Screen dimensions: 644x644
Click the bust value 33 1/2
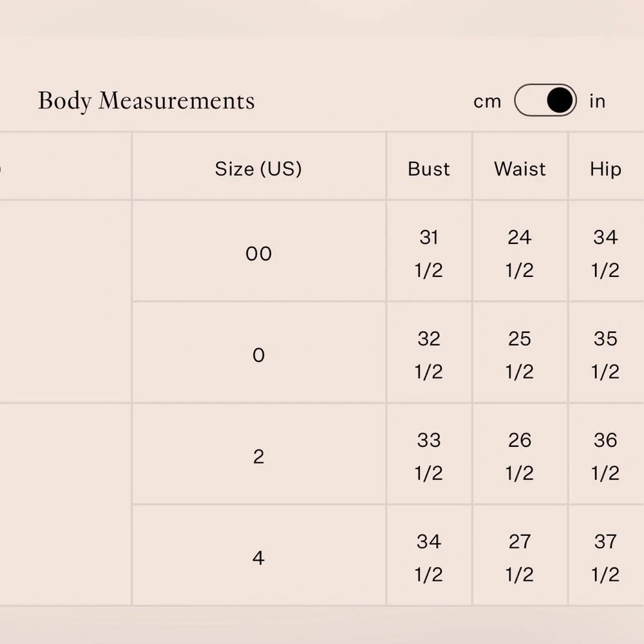click(429, 457)
